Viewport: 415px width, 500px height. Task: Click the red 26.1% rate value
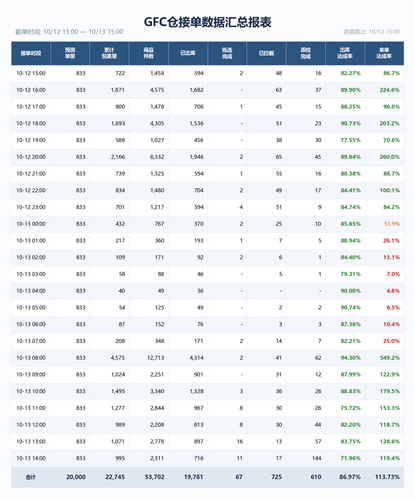click(391, 241)
